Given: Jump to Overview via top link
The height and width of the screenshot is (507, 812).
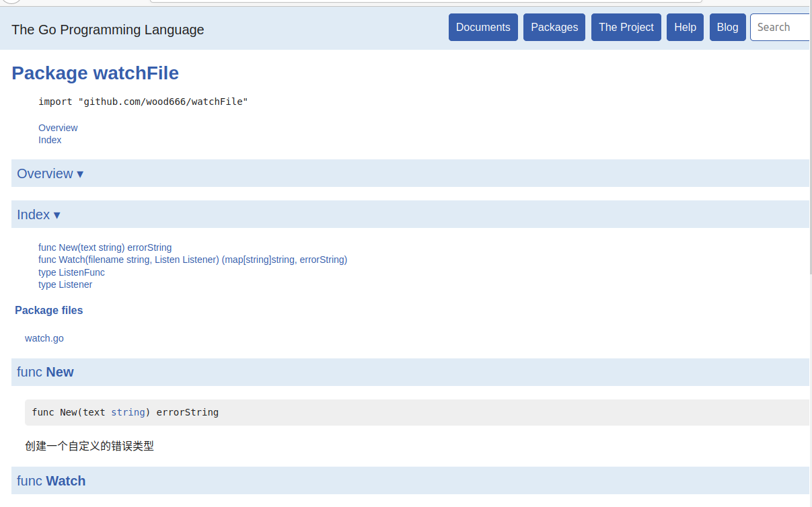Looking at the screenshot, I should (x=58, y=128).
